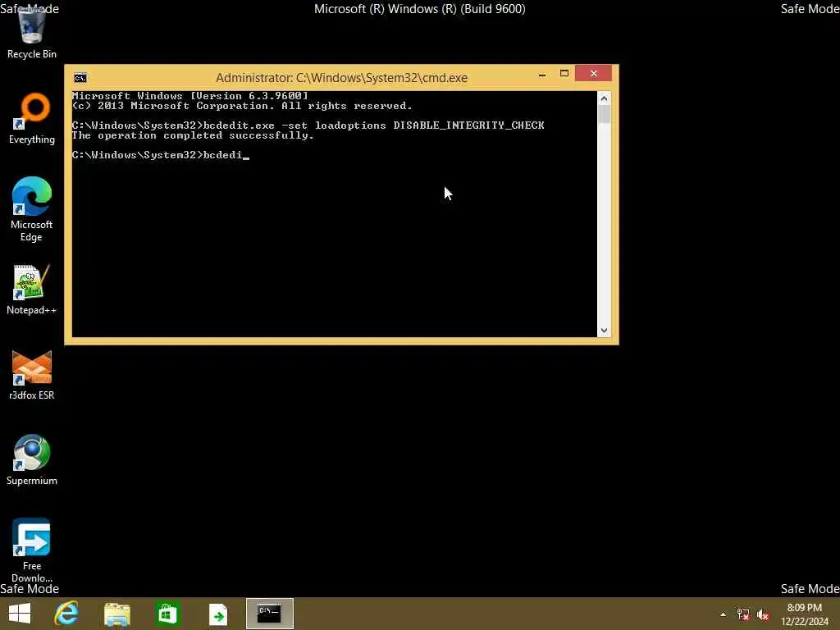
Task: Click the 'operation completed successfully' output line
Action: click(193, 135)
